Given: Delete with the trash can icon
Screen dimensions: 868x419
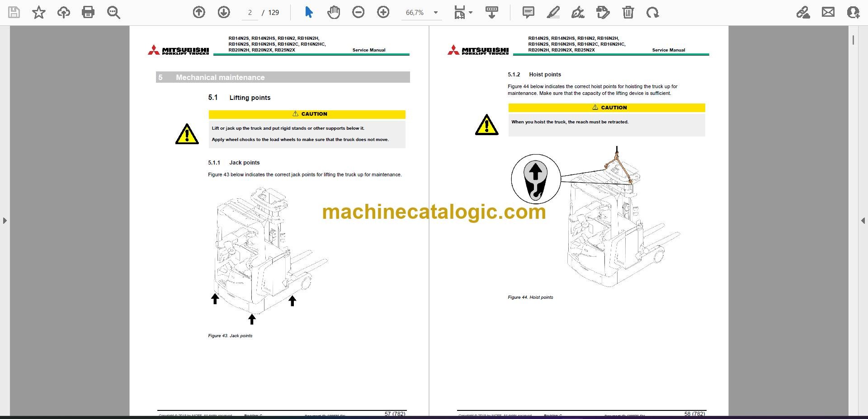Looking at the screenshot, I should coord(628,12).
